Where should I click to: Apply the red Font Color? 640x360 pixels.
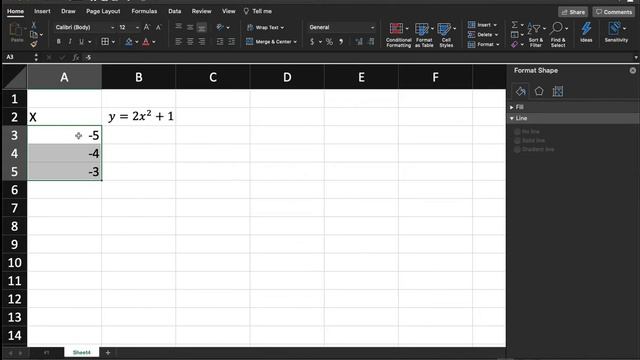click(146, 42)
